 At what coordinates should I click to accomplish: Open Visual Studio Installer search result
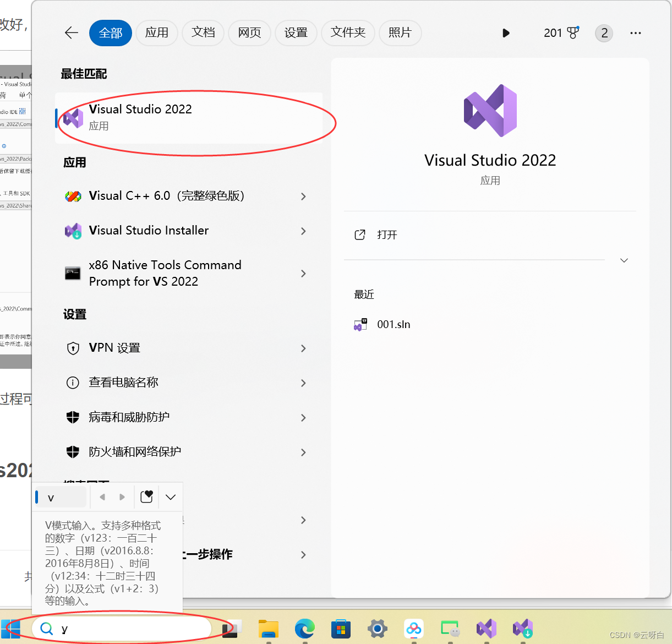189,231
